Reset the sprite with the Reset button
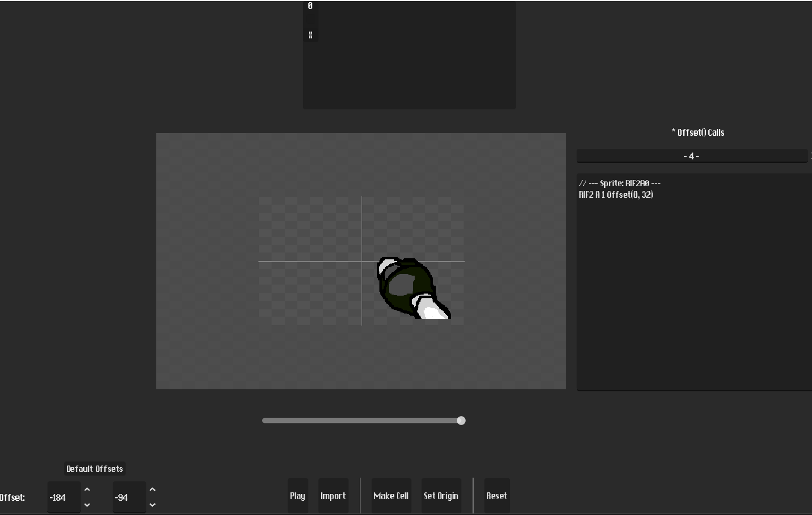Image resolution: width=812 pixels, height=515 pixels. pyautogui.click(x=496, y=496)
